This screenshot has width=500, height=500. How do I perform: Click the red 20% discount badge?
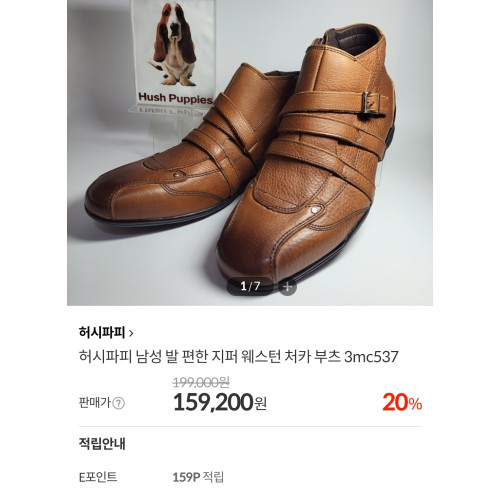click(402, 402)
